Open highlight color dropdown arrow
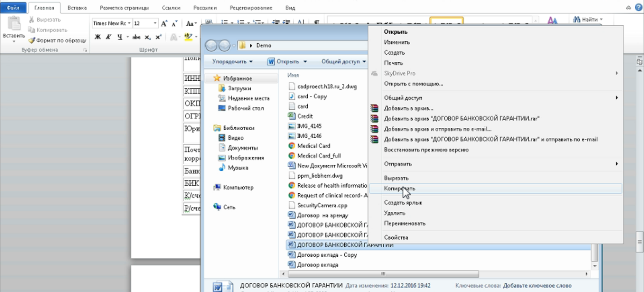The width and height of the screenshot is (644, 292). 196,37
